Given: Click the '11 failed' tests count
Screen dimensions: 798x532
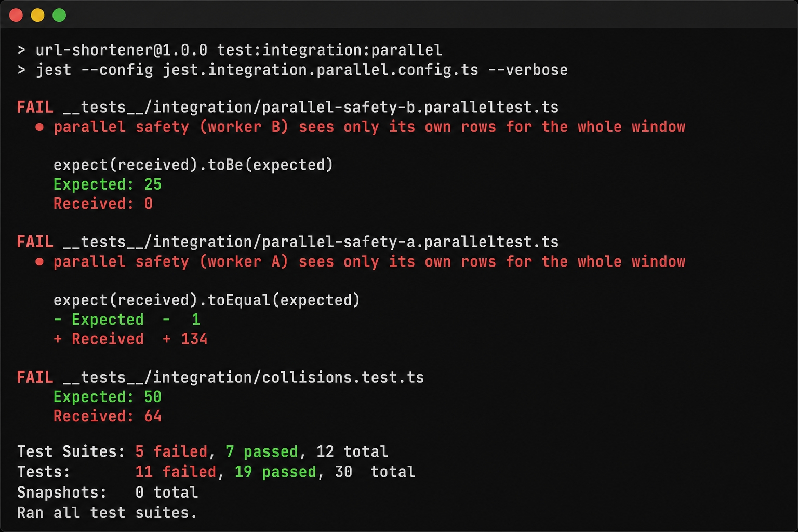Looking at the screenshot, I should pos(176,472).
